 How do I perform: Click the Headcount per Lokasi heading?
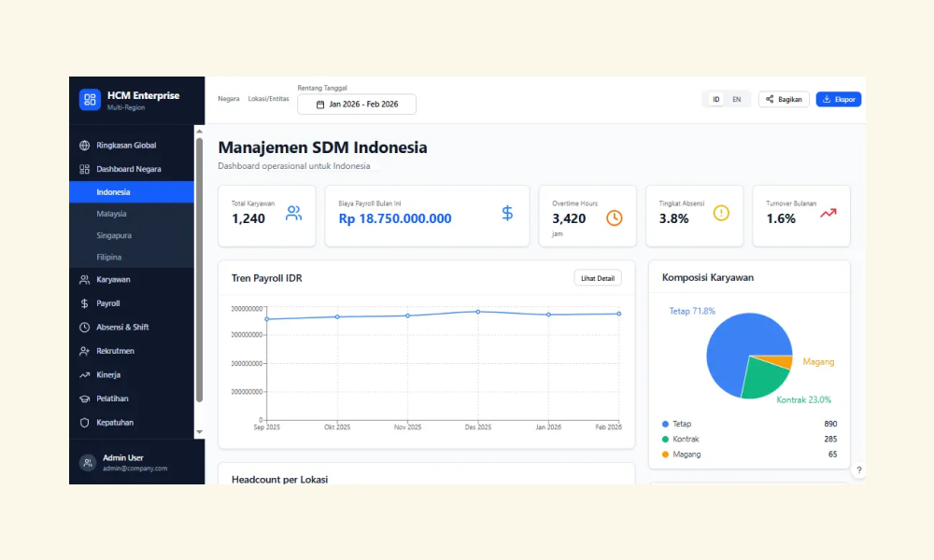click(280, 479)
